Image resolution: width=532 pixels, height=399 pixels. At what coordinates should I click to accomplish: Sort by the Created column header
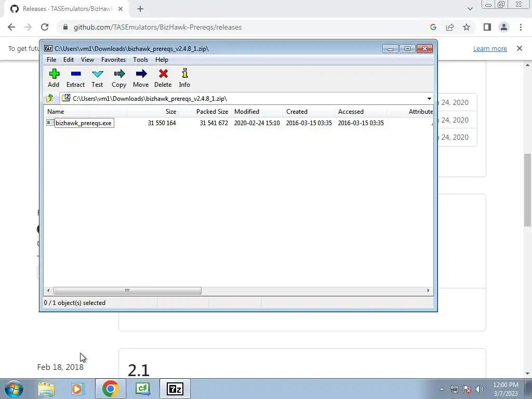309,112
